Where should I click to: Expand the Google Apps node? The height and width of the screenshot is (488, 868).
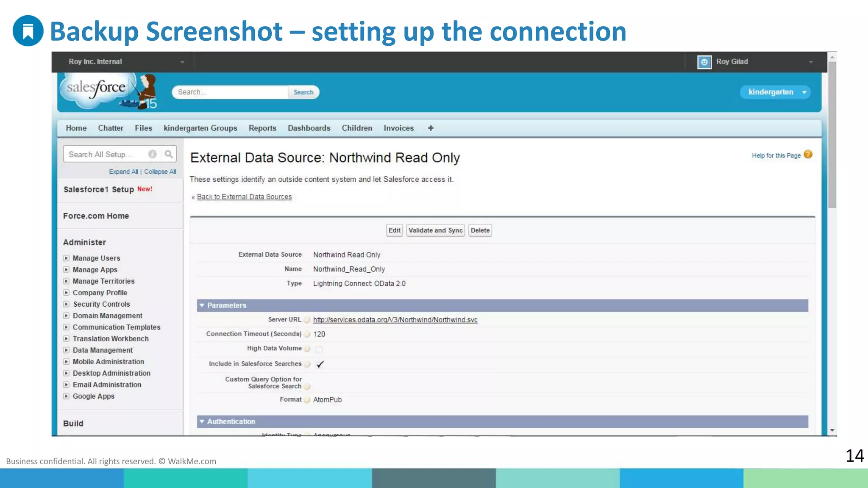(66, 396)
